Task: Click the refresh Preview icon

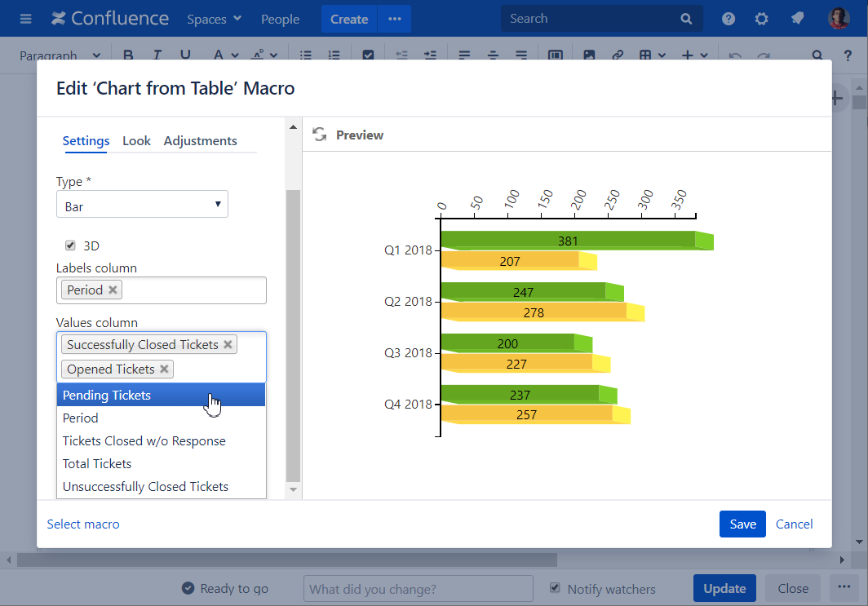Action: tap(319, 135)
